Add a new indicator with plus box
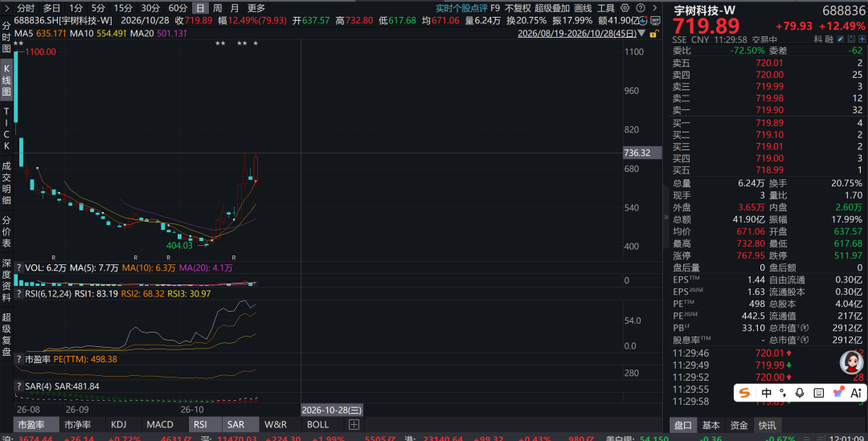Screen dimensions: 868x441 tap(354, 424)
